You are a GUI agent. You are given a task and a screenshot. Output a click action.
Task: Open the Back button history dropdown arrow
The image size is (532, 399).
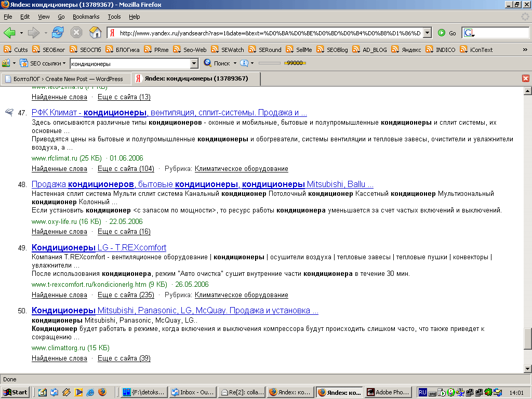click(x=21, y=33)
